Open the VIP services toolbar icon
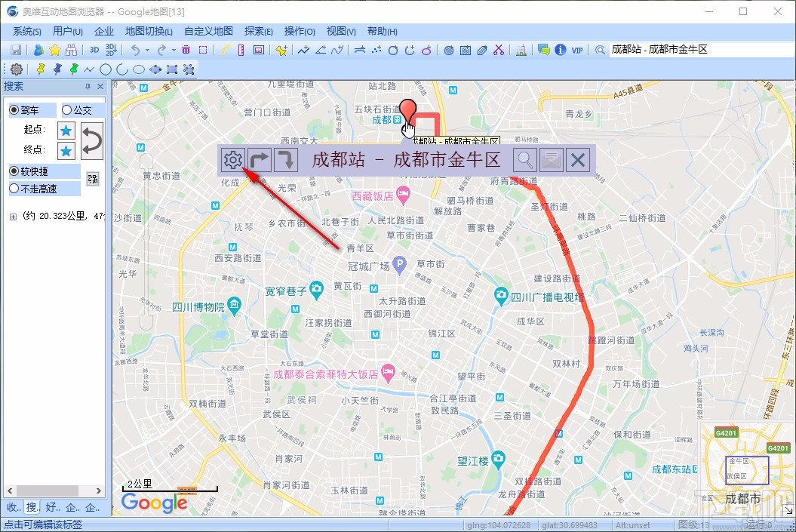The width and height of the screenshot is (796, 532). click(576, 50)
